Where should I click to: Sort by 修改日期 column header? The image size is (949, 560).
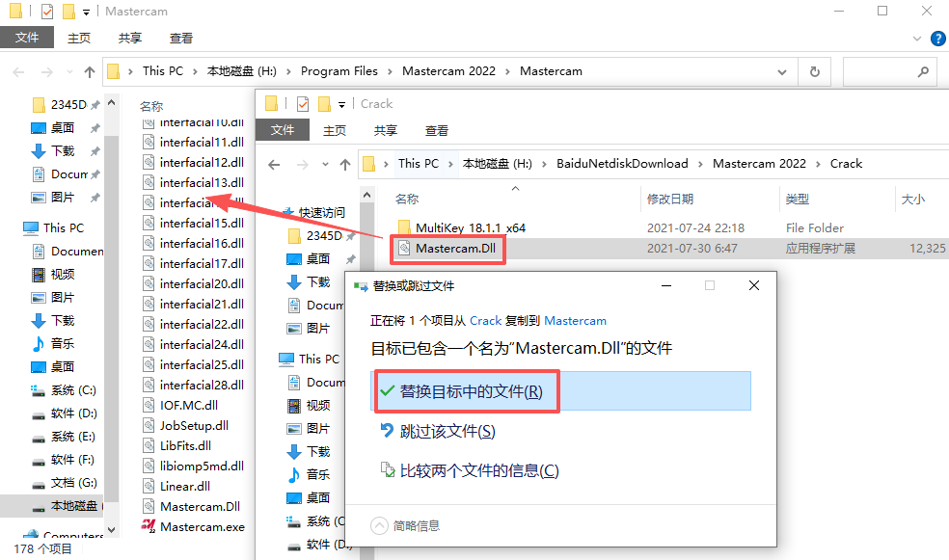[670, 199]
